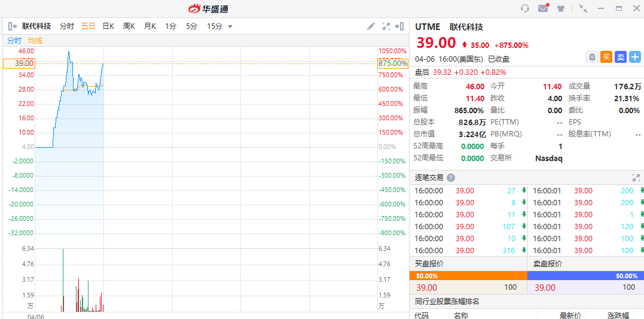The width and height of the screenshot is (644, 319).
Task: Add UTME to watchlist with plus icon
Action: tap(634, 57)
